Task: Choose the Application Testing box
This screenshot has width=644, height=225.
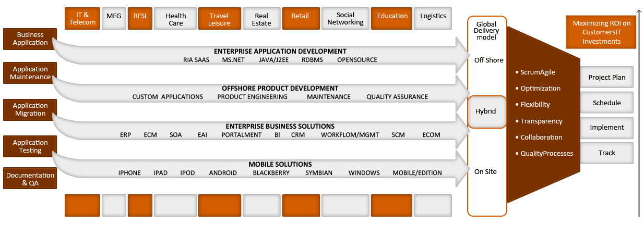Action: click(29, 146)
